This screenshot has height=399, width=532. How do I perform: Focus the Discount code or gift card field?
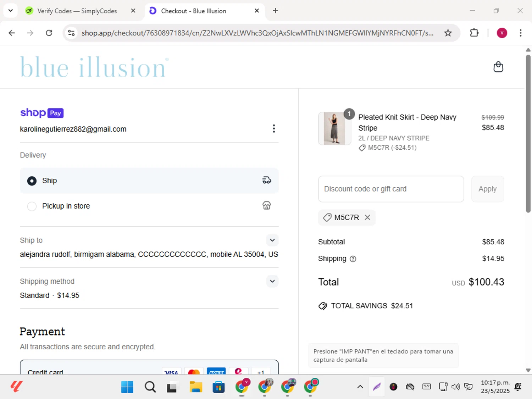[x=391, y=189]
